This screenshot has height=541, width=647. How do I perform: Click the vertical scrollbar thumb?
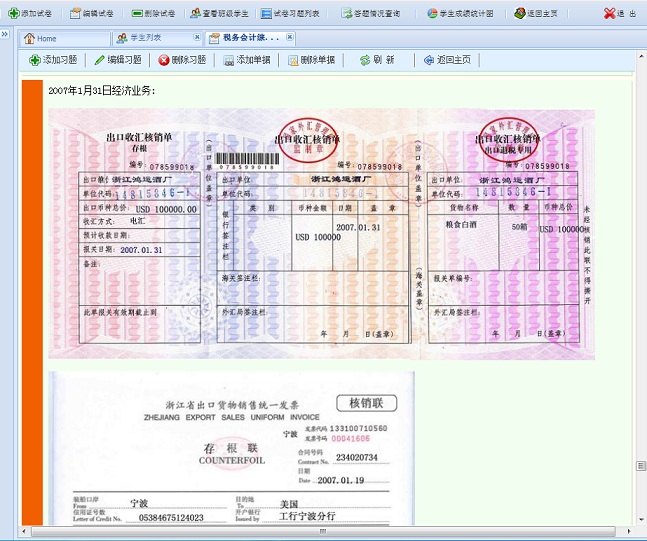click(641, 466)
